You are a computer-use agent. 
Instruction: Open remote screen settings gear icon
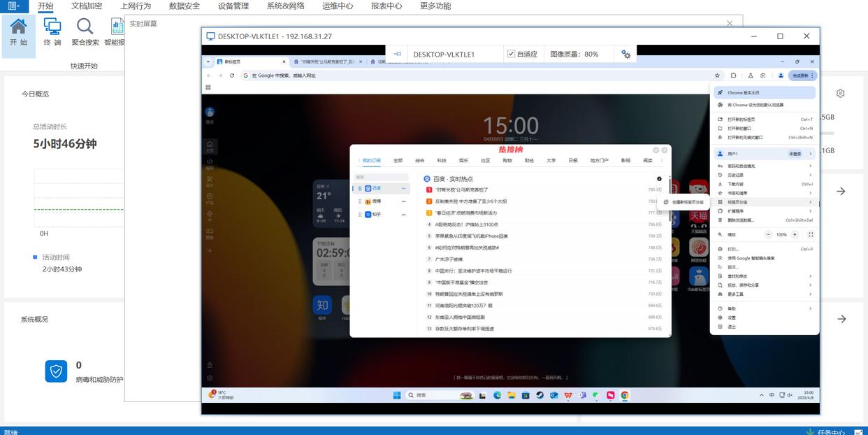(x=625, y=54)
